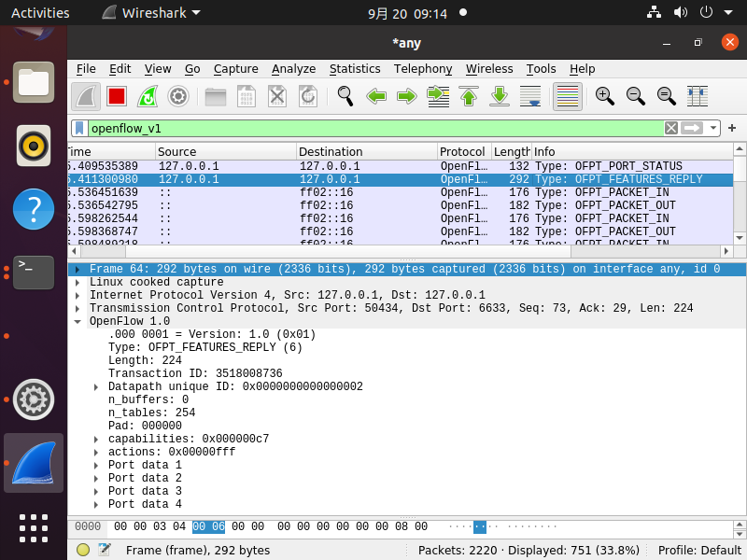Screen dimensions: 747x560
Task: Expand Port data 4
Action: (x=96, y=505)
